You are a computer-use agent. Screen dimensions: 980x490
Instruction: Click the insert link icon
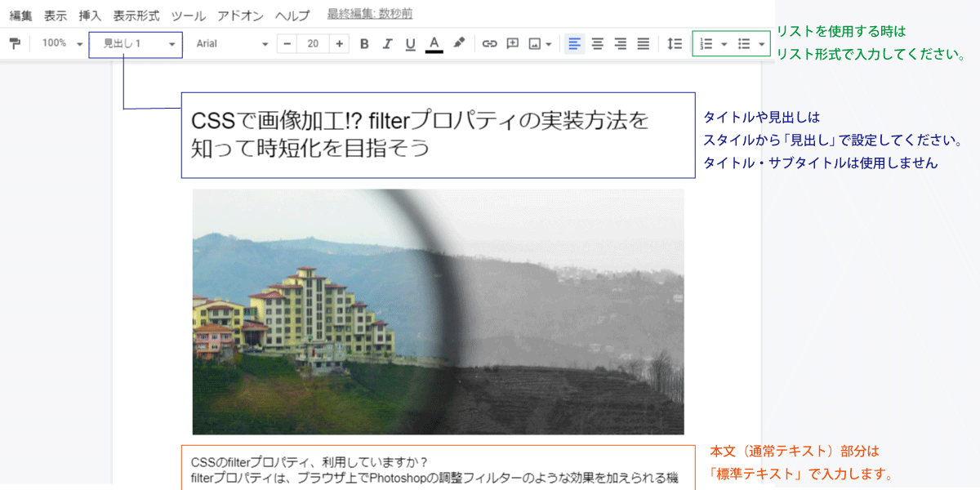click(489, 44)
